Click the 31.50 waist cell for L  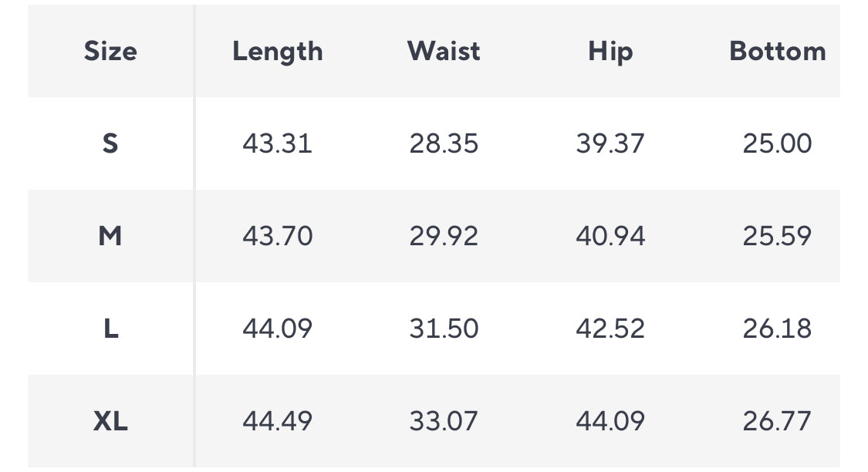444,328
